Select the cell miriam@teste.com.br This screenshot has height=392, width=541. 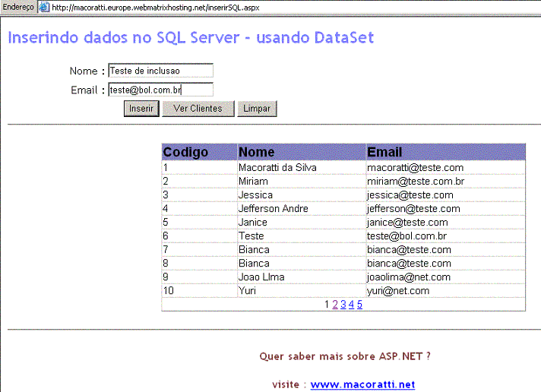[x=445, y=181]
